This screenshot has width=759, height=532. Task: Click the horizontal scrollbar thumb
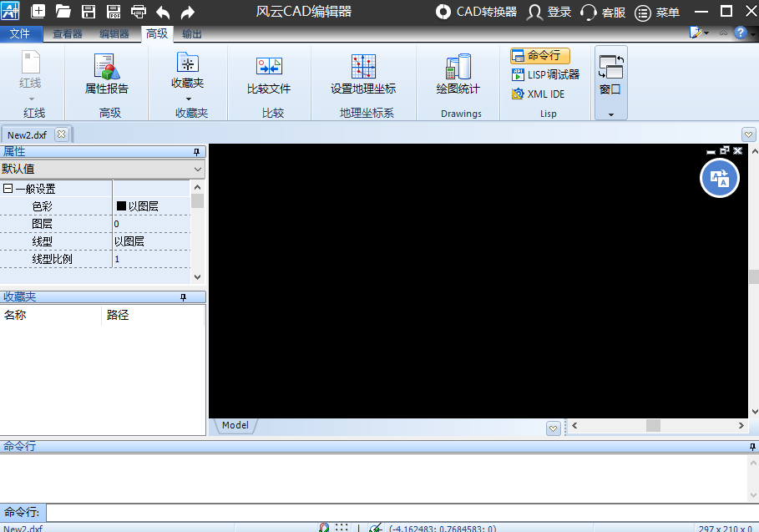(653, 425)
